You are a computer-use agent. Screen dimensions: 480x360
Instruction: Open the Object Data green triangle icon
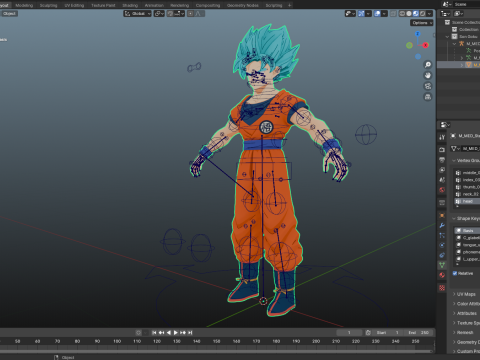click(442, 265)
